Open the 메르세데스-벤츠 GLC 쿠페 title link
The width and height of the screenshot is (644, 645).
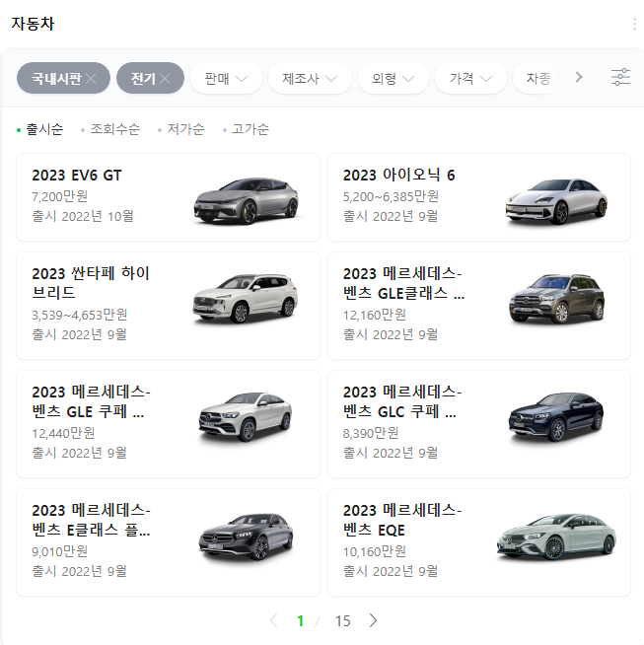pyautogui.click(x=402, y=401)
